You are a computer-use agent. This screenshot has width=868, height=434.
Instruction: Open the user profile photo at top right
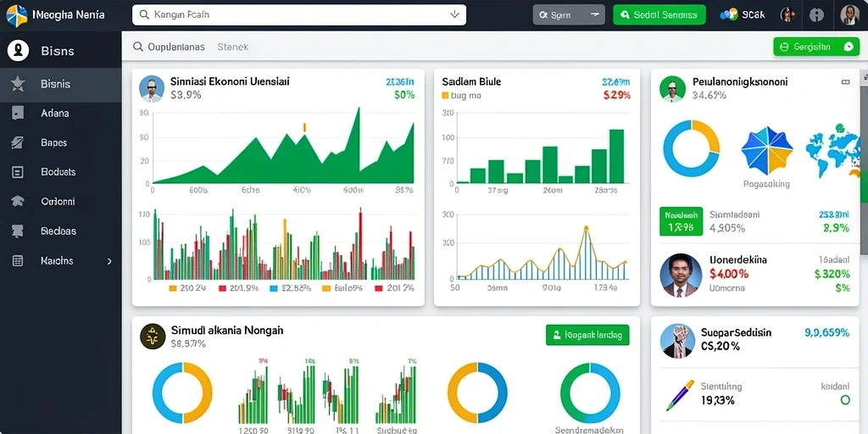849,15
